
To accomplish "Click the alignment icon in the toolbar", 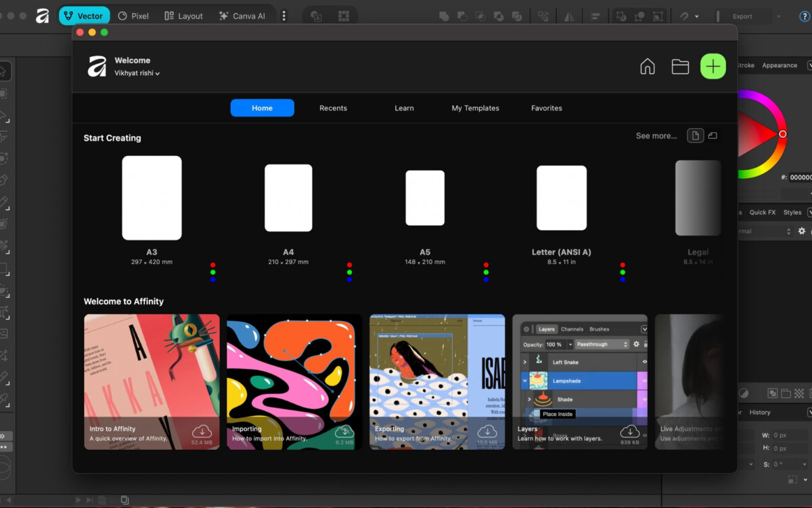I will pos(594,16).
